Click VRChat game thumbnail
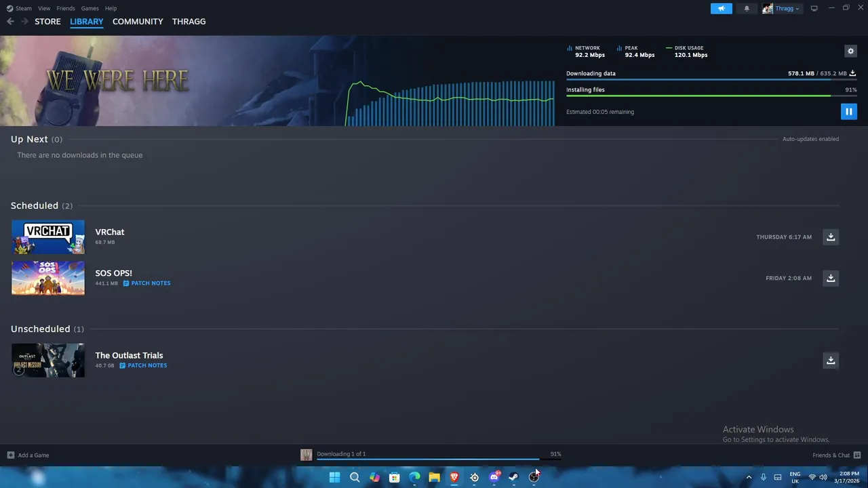This screenshot has height=488, width=868. pos(48,237)
